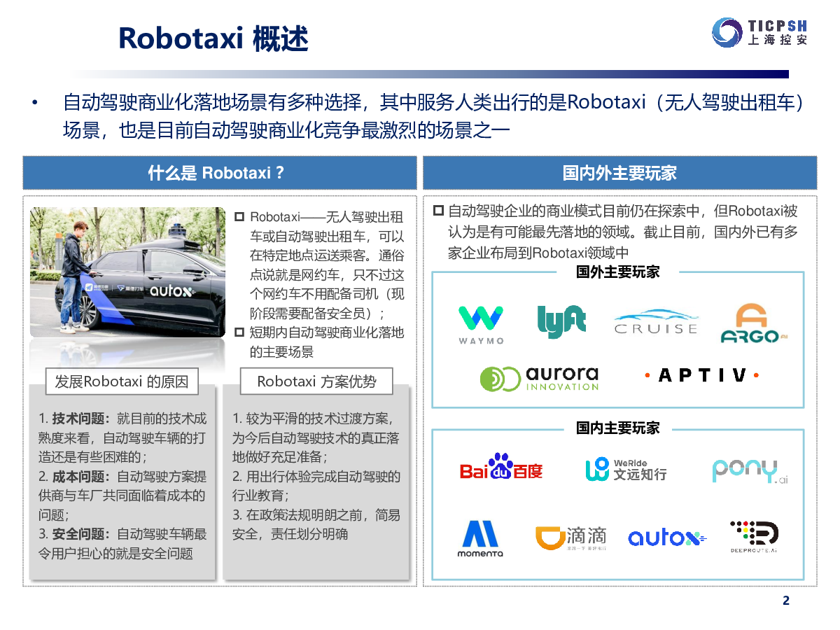Click '2. 用出行体验完成自动驾驶的行业教育' text
Image resolution: width=840 pixels, height=630 pixels.
point(316,486)
